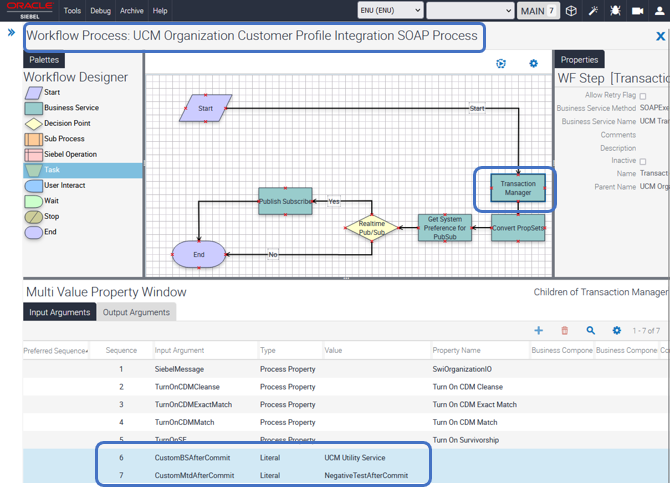This screenshot has height=487, width=670.
Task: Select the Publish Subscribe step on canvas
Action: (285, 201)
